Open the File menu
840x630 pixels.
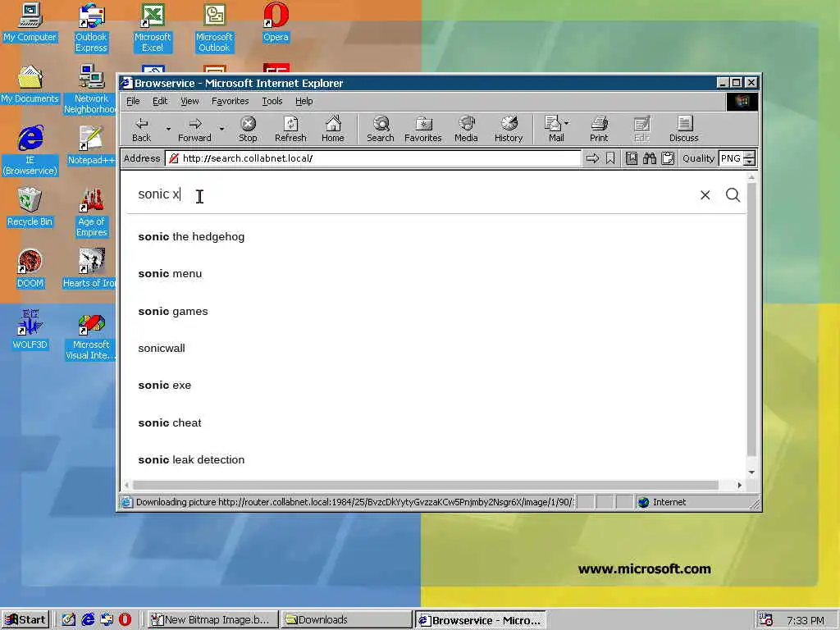133,101
